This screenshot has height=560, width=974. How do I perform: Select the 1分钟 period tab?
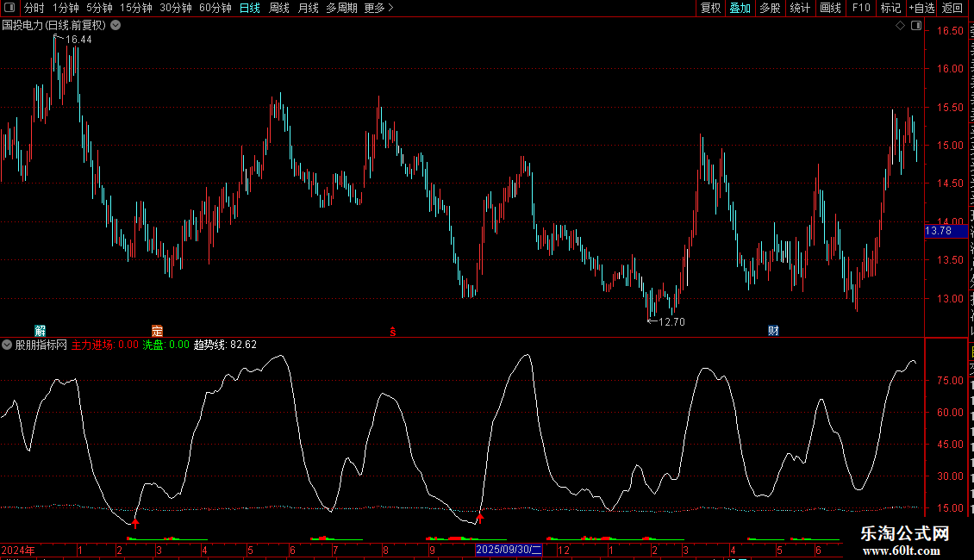coord(66,8)
